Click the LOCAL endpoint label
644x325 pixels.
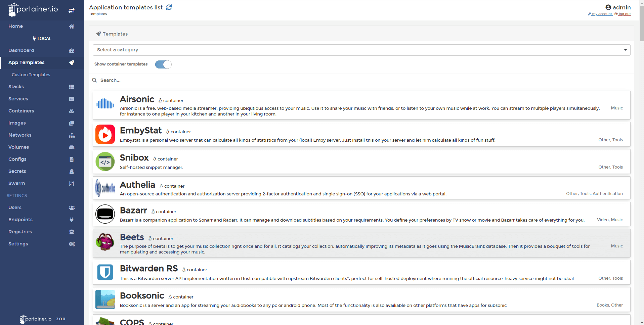pos(42,39)
